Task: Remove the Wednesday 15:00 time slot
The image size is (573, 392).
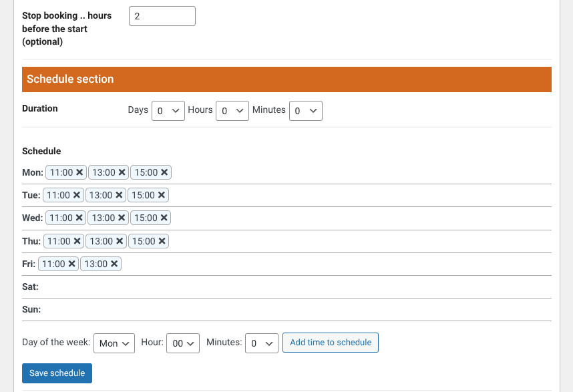Action: click(x=164, y=218)
